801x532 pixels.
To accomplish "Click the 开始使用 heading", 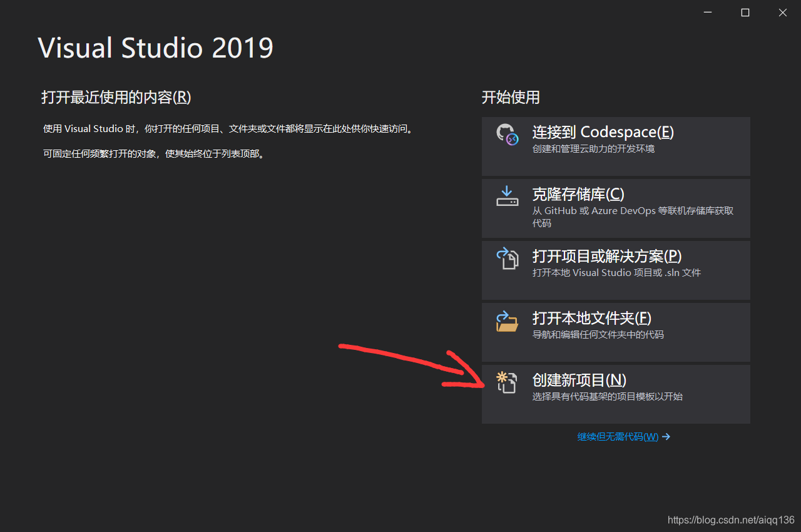I will (511, 97).
